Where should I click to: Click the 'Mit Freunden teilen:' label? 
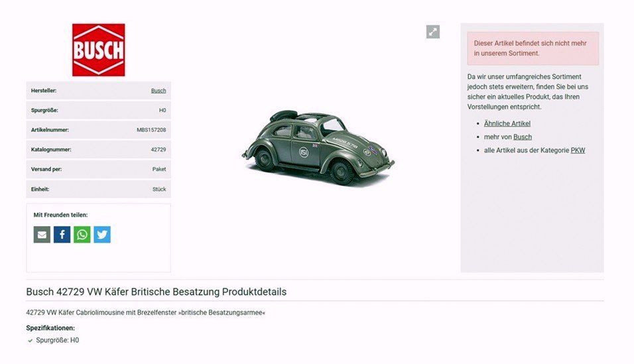[60, 215]
